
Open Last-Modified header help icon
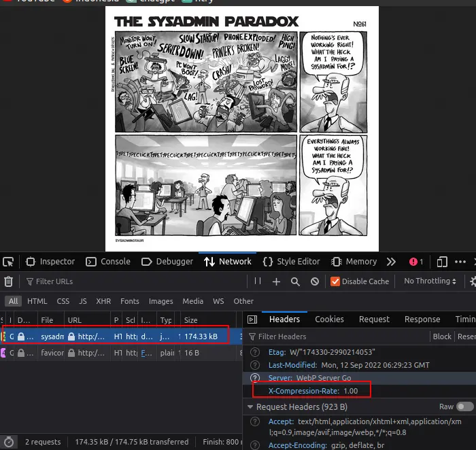255,365
